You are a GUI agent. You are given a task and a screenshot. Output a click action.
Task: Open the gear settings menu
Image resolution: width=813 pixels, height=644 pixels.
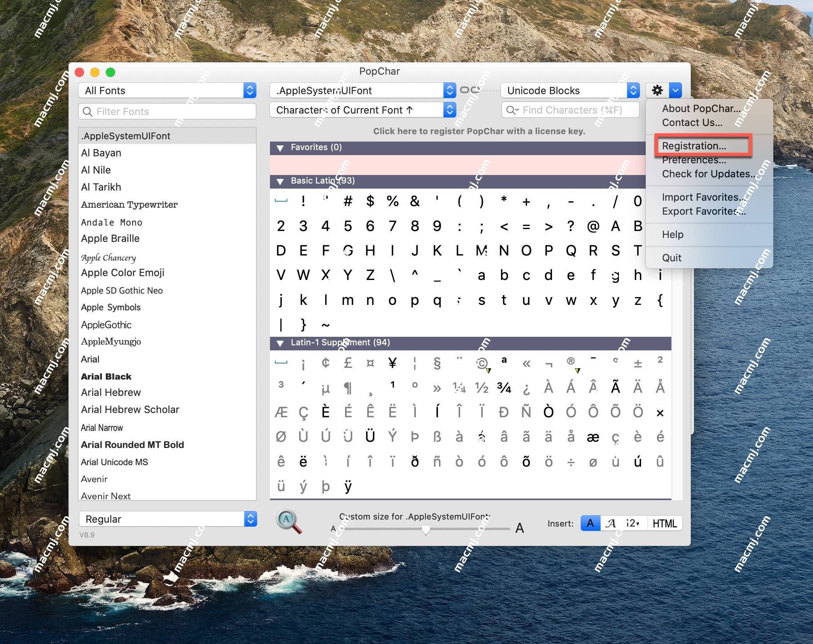(x=657, y=91)
